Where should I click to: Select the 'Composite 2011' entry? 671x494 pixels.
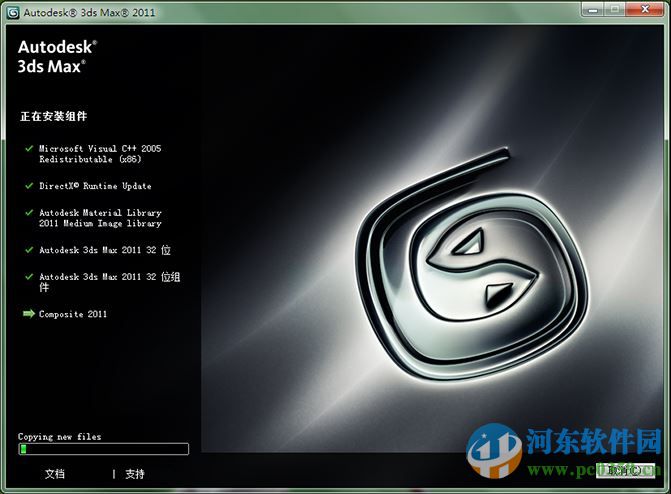(73, 314)
